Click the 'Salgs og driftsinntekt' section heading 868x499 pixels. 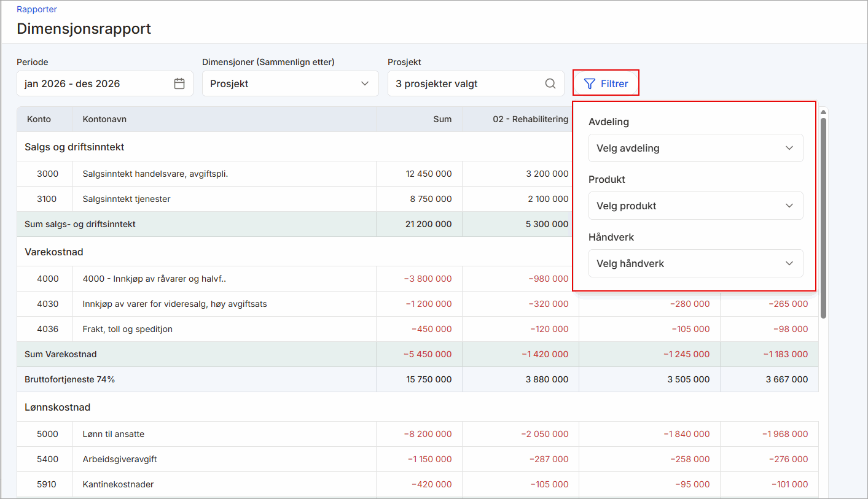74,147
